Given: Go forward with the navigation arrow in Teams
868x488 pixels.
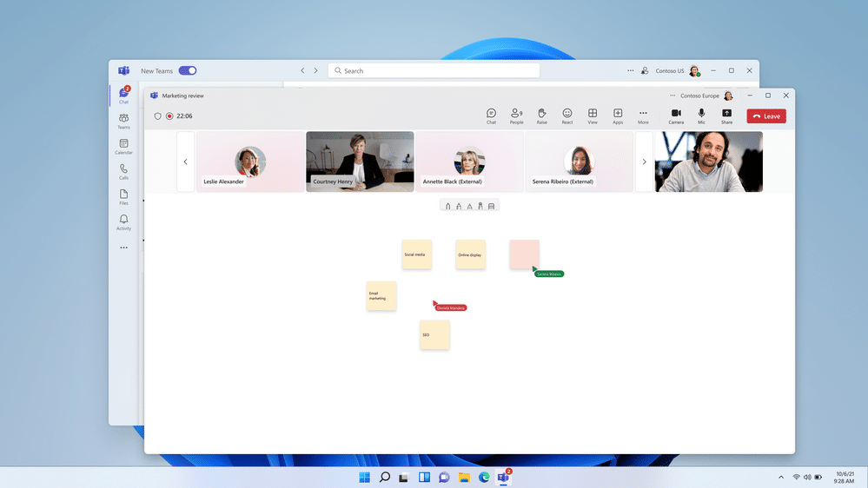Looking at the screenshot, I should [315, 71].
